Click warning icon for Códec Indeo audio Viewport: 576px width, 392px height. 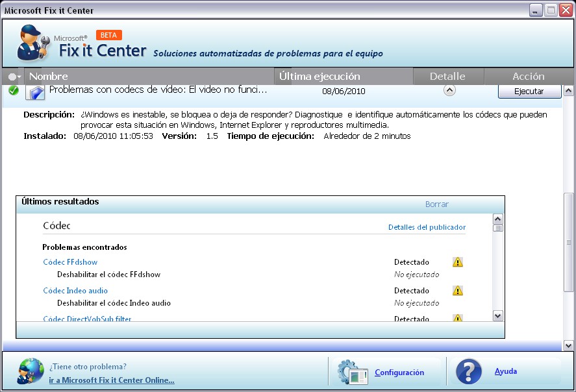[458, 291]
